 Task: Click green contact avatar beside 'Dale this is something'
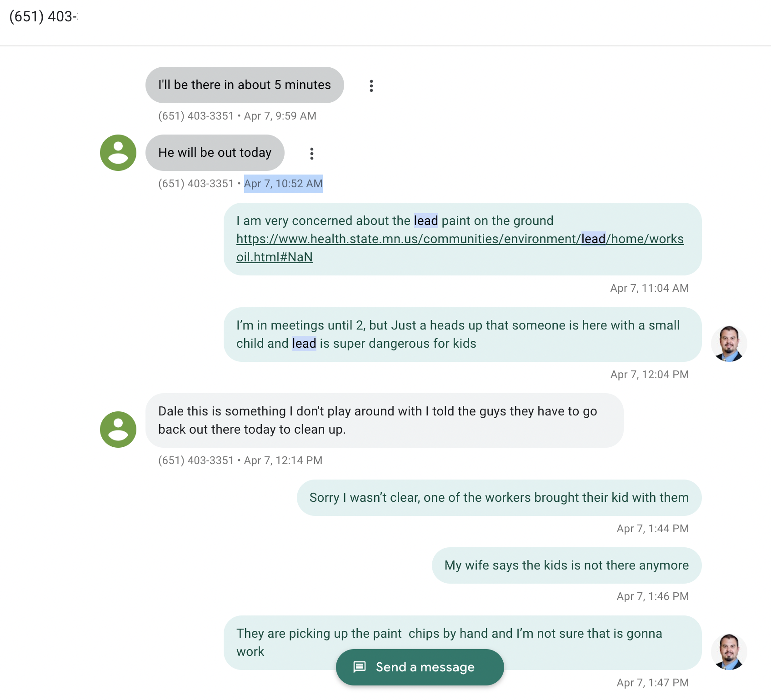[118, 430]
